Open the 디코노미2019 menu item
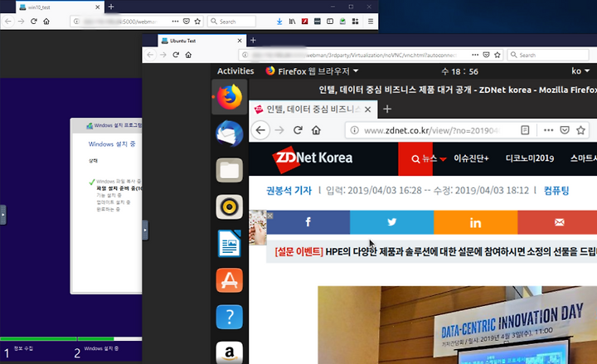 point(530,158)
